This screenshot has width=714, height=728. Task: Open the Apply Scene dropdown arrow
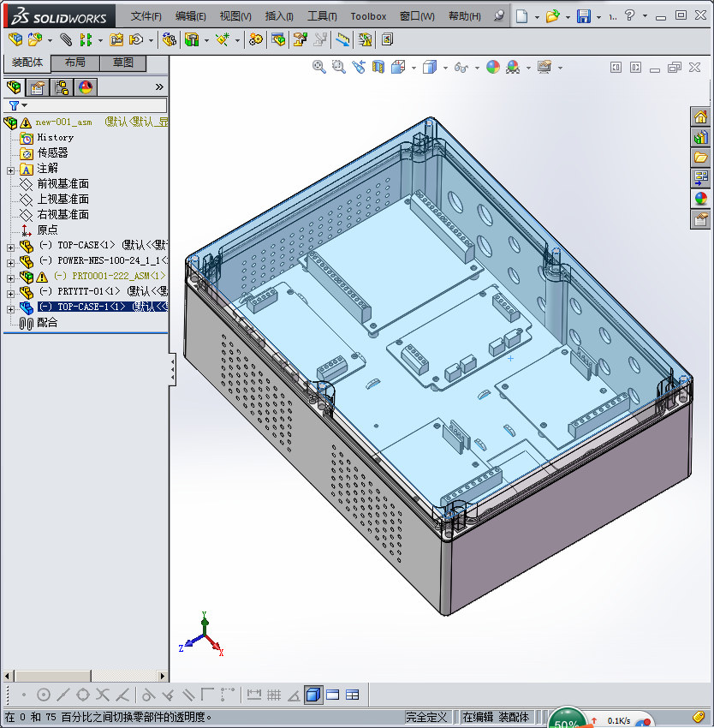tap(528, 69)
